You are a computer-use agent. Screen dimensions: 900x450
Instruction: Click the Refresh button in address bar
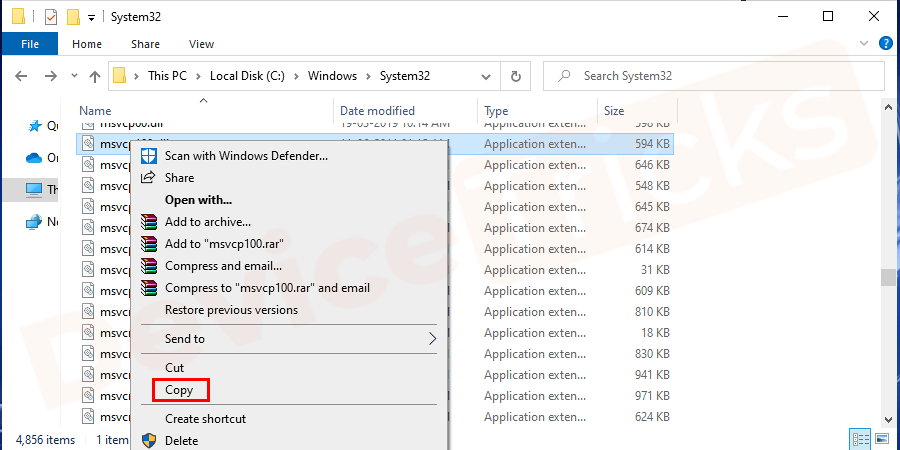515,76
